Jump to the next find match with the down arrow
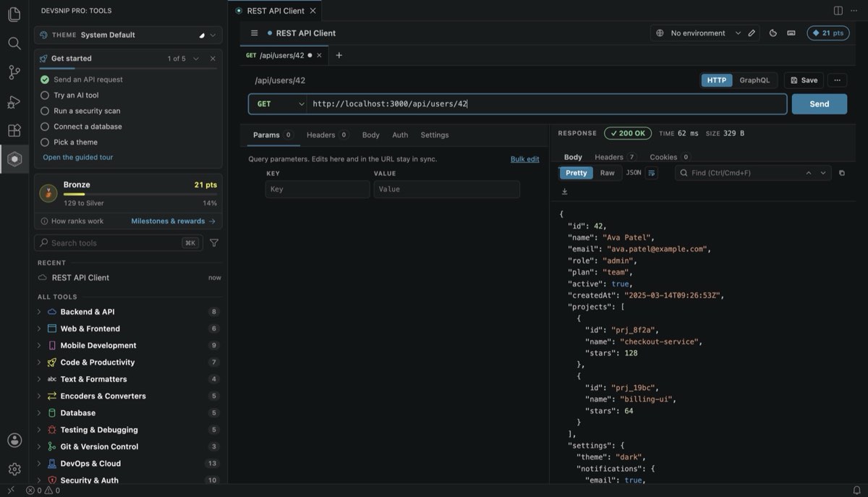 click(823, 173)
